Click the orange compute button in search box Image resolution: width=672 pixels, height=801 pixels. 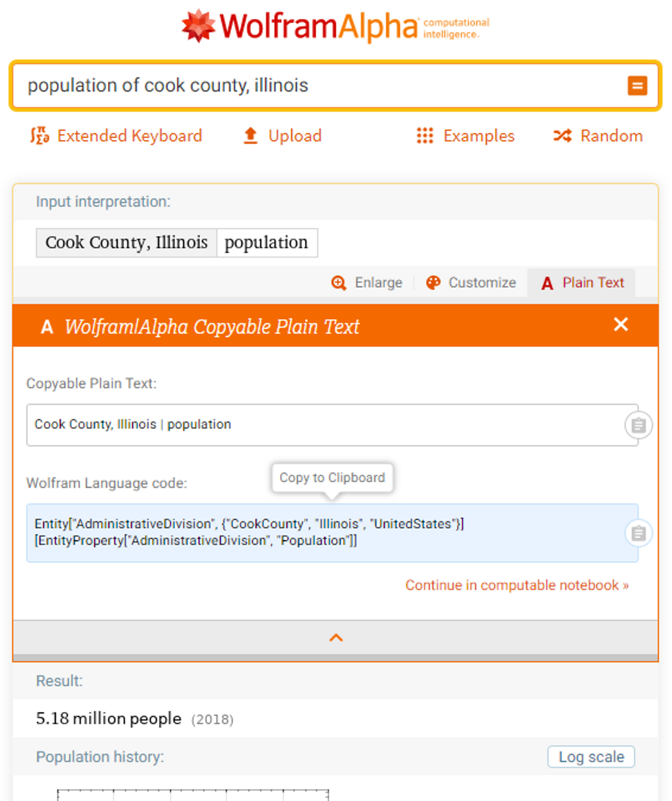point(637,85)
